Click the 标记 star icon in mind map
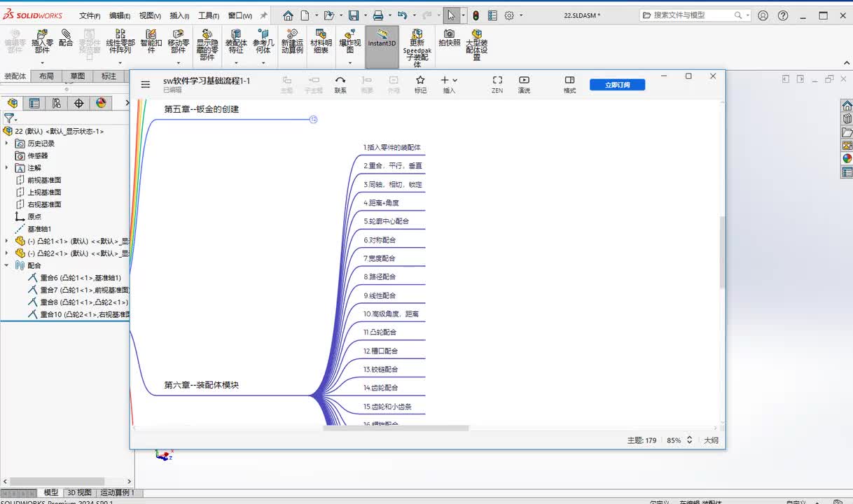 [x=420, y=80]
